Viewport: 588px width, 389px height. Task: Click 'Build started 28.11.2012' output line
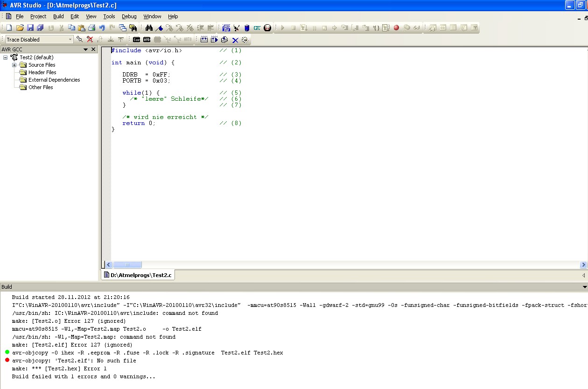(70, 297)
